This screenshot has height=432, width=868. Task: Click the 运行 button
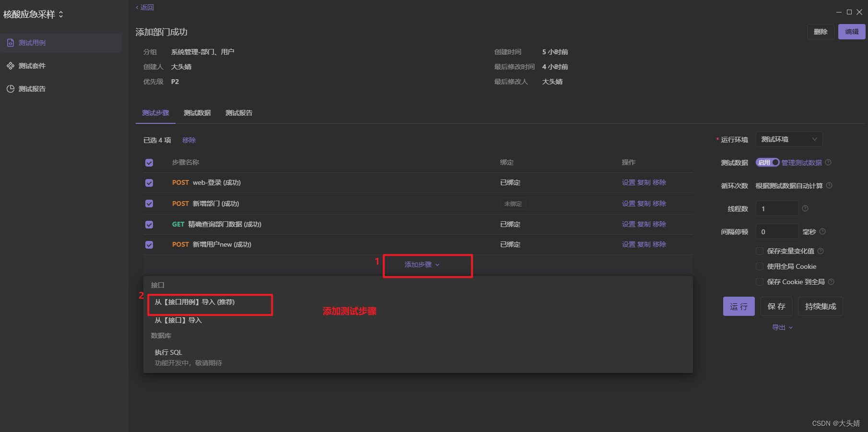click(x=739, y=306)
